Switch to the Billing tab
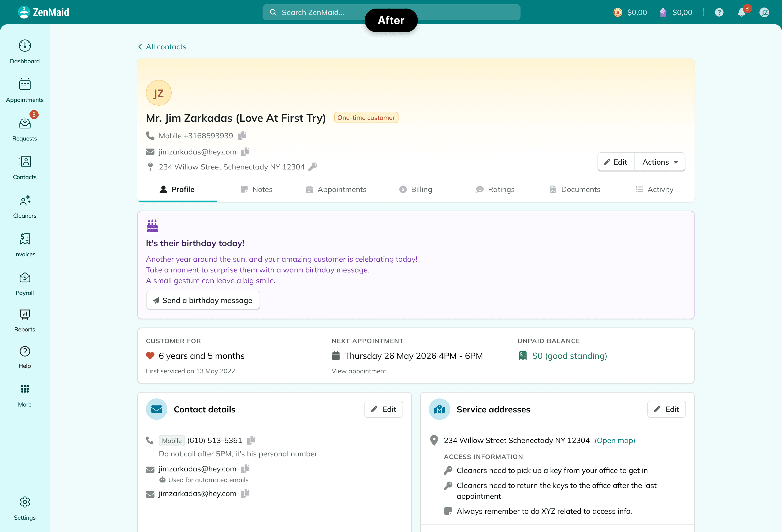Screen dimensions: 782x532 (416, 190)
